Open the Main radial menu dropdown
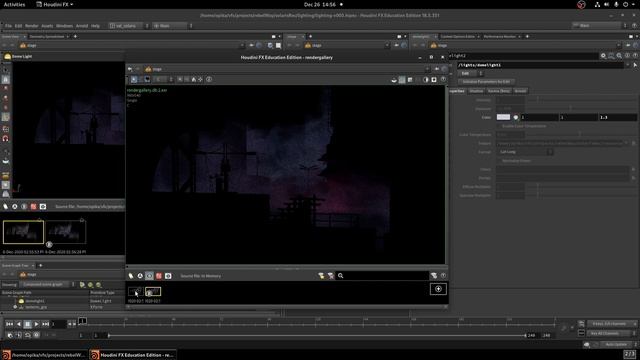 point(172,26)
